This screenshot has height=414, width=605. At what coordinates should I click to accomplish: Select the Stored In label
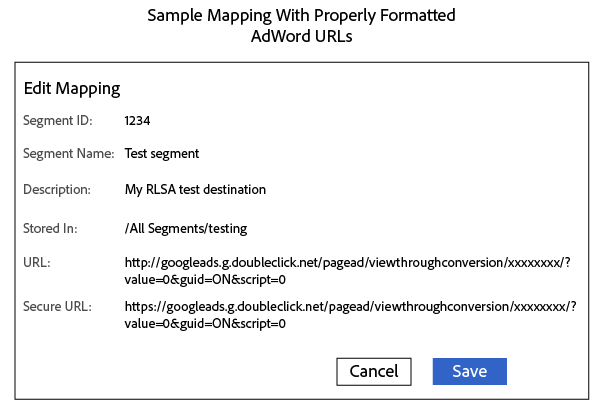coord(50,228)
